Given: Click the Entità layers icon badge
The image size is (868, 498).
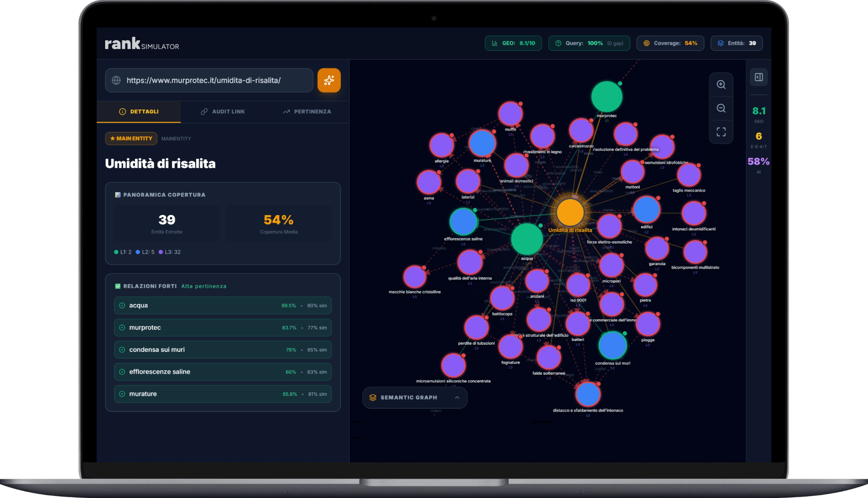Looking at the screenshot, I should click(x=721, y=43).
